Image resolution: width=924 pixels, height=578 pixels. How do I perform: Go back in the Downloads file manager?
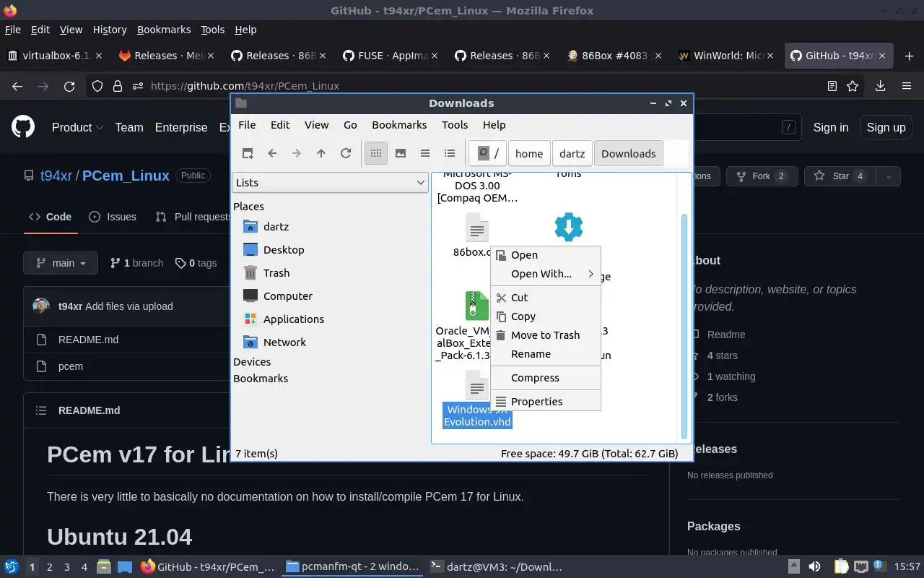[x=272, y=153]
